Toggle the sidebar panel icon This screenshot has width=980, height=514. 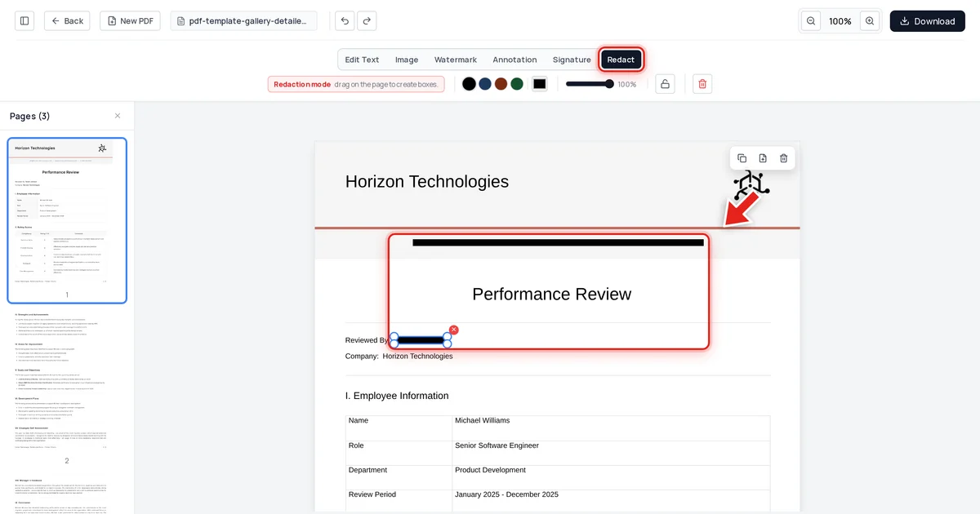coord(24,21)
